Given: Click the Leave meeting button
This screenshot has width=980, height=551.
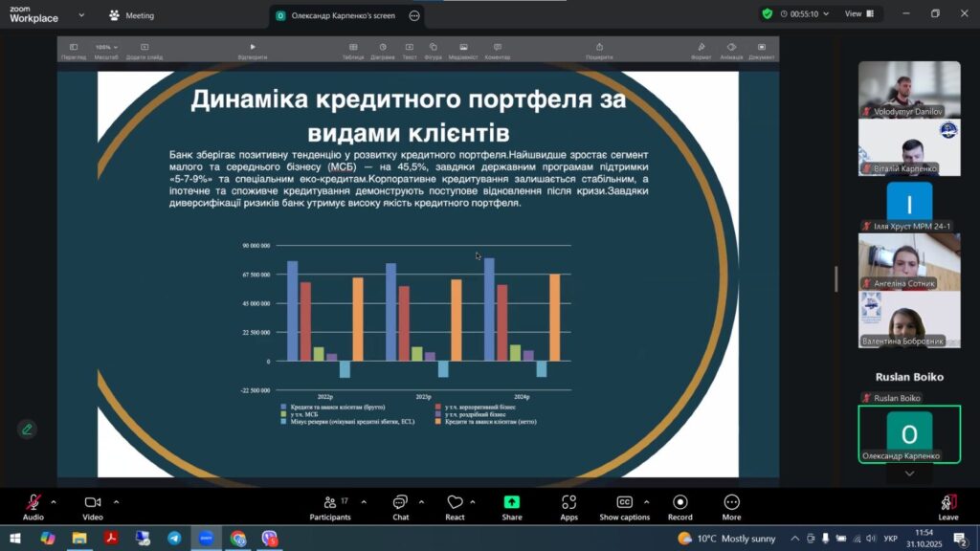Looking at the screenshot, I should [947, 507].
